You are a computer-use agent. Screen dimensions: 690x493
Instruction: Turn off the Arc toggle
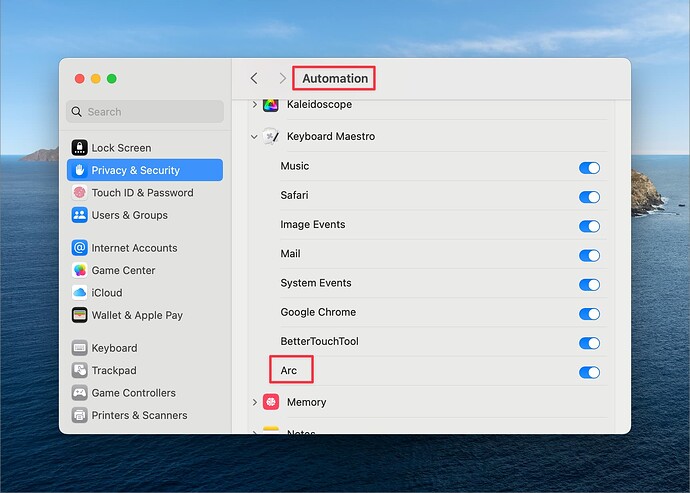(x=589, y=372)
